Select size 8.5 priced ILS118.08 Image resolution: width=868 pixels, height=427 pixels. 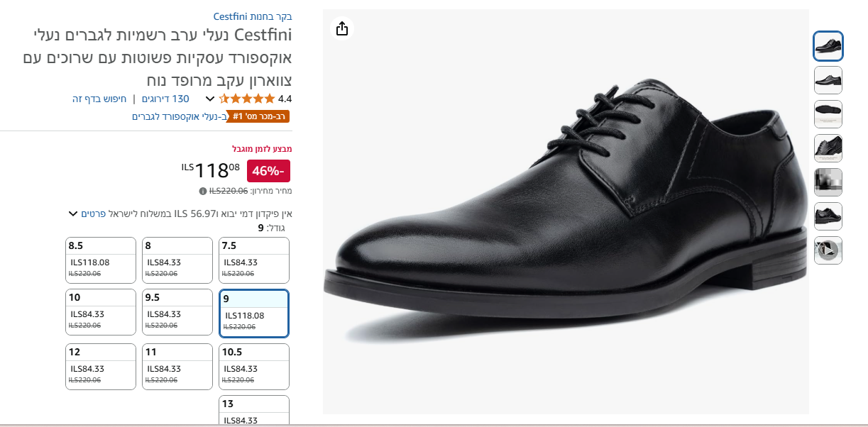pos(100,260)
